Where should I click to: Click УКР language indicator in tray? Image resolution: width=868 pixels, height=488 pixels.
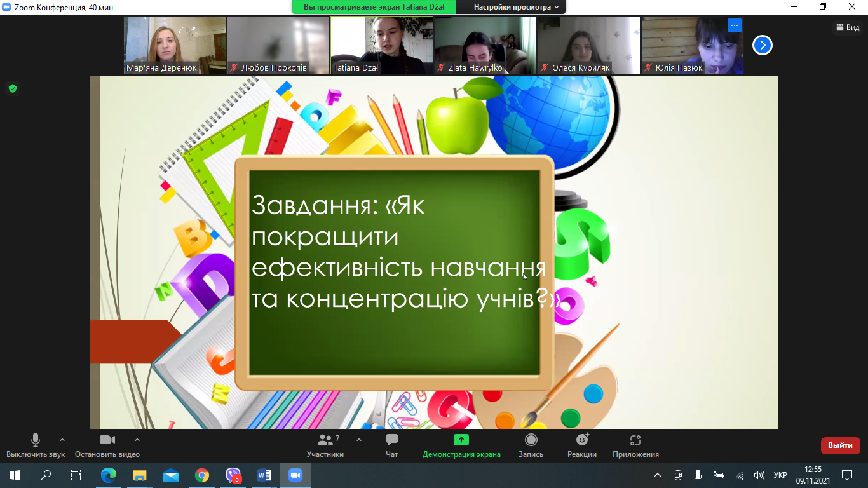[x=780, y=475]
